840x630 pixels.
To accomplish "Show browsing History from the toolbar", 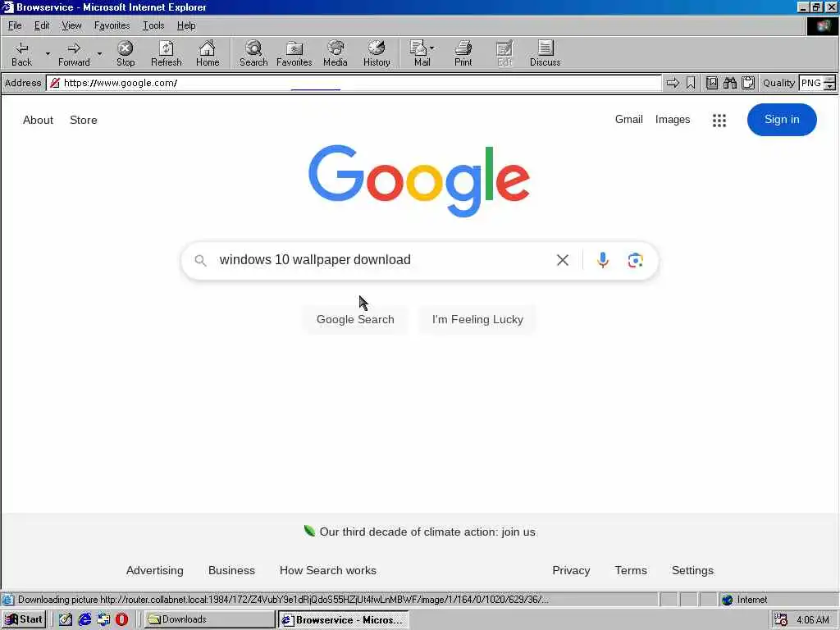I will tap(377, 53).
